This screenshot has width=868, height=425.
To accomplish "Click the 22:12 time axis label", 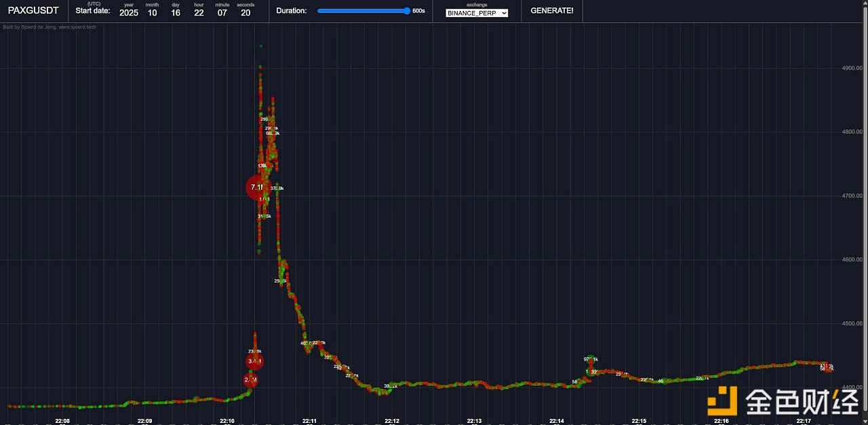I will [392, 421].
